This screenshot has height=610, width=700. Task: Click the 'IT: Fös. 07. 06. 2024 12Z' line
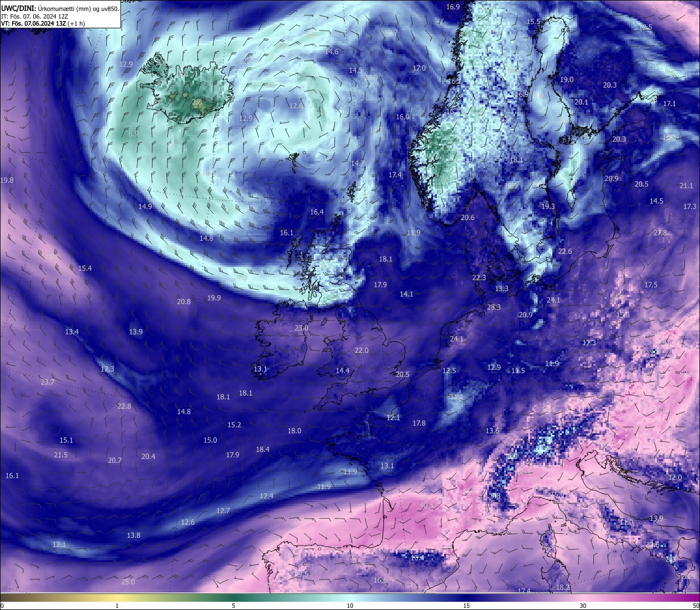[35, 16]
